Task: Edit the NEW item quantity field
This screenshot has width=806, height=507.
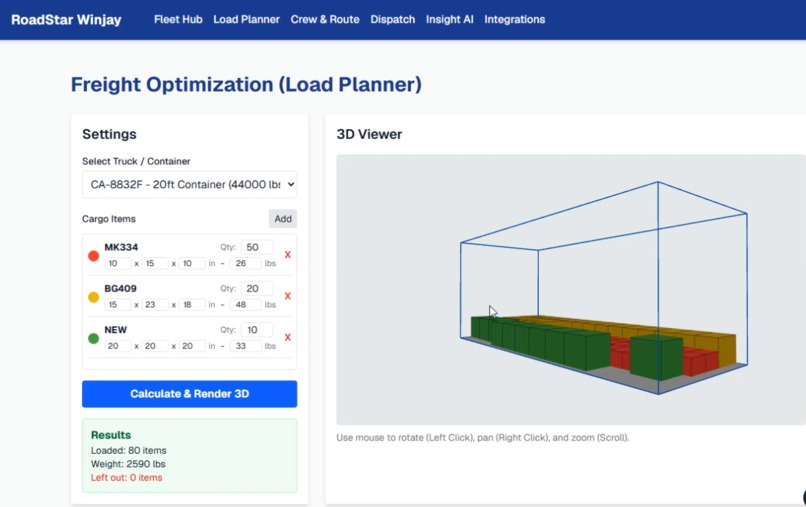Action: coord(257,330)
